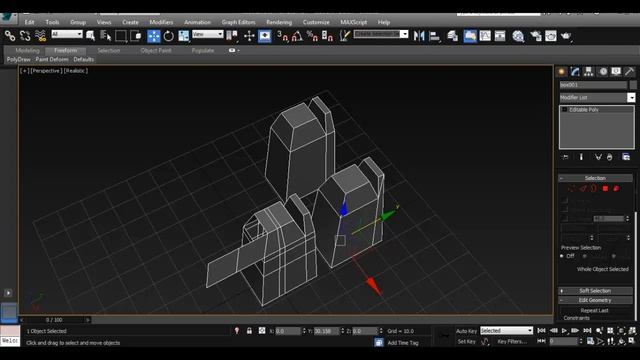Activate the Select and Scale tool
Image resolution: width=640 pixels, height=360 pixels.
pos(184,36)
